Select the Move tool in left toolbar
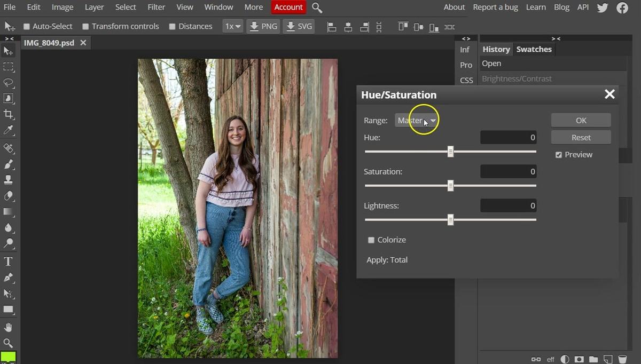 [9, 51]
